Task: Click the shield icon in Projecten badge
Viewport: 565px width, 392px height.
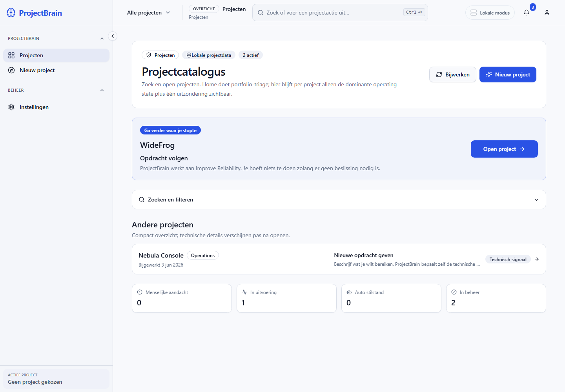Action: click(x=149, y=55)
